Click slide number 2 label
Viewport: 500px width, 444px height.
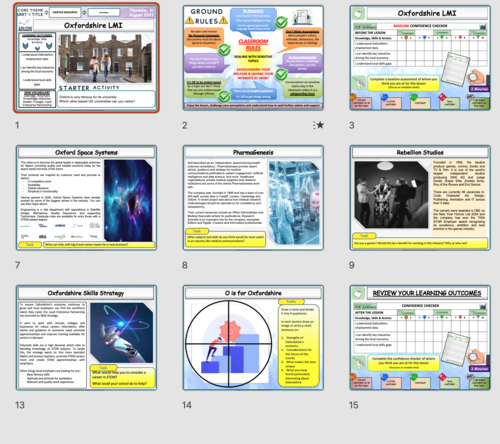185,125
